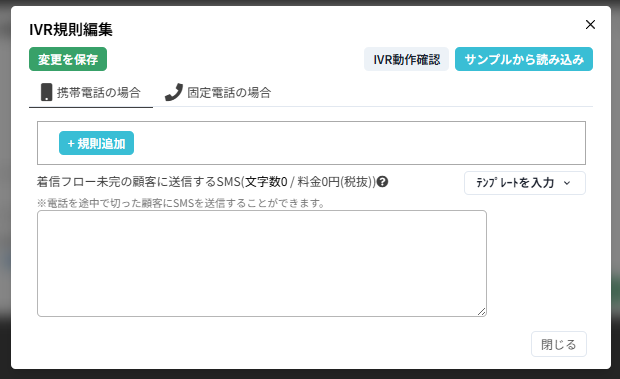The image size is (620, 379).
Task: Focus the SMS message text area
Action: [262, 264]
